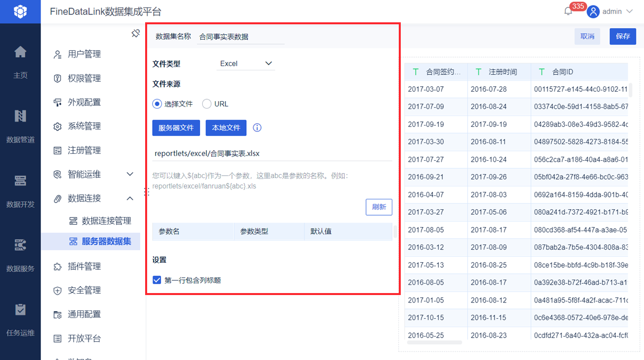Click the 外观配置 paint icon
Screen dimensions: 644x360
[x=57, y=103]
